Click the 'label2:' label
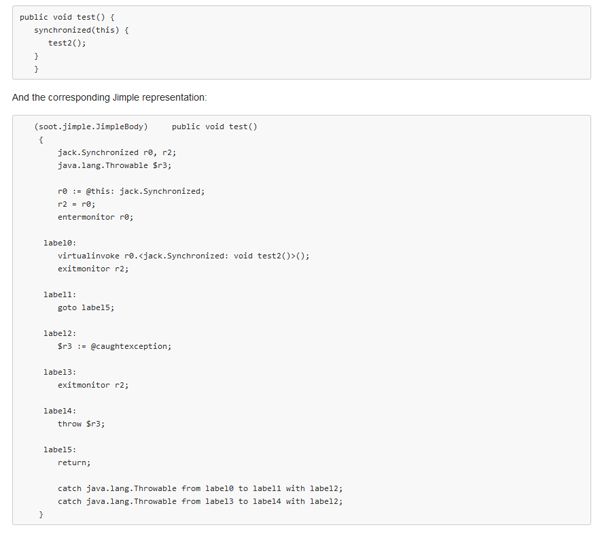The height and width of the screenshot is (540, 600). 60,333
